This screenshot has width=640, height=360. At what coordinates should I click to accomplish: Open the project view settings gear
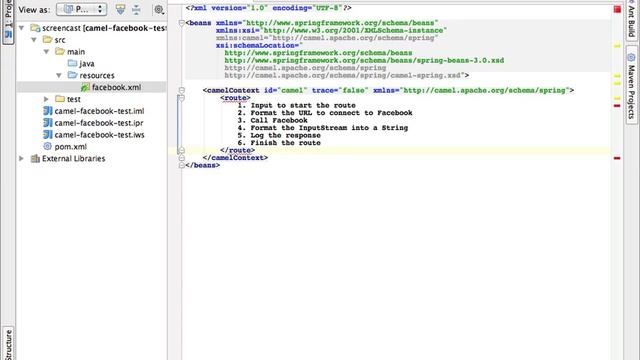(159, 9)
